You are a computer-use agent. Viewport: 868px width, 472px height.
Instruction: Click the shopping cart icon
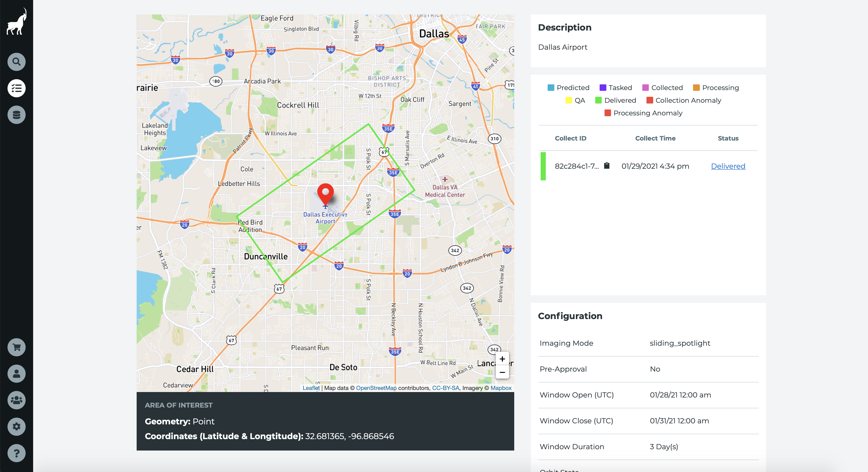coord(16,348)
